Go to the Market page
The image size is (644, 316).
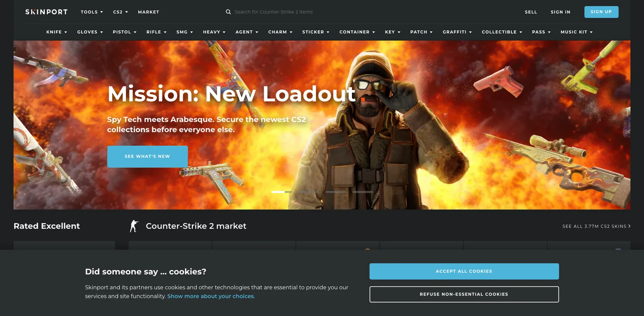[149, 12]
